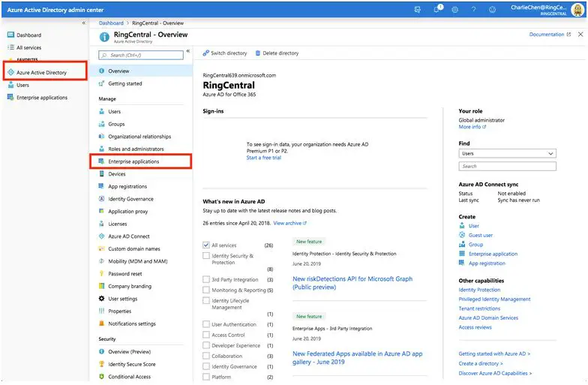This screenshot has height=385, width=588.
Task: Click the Company branding icon
Action: pos(101,287)
